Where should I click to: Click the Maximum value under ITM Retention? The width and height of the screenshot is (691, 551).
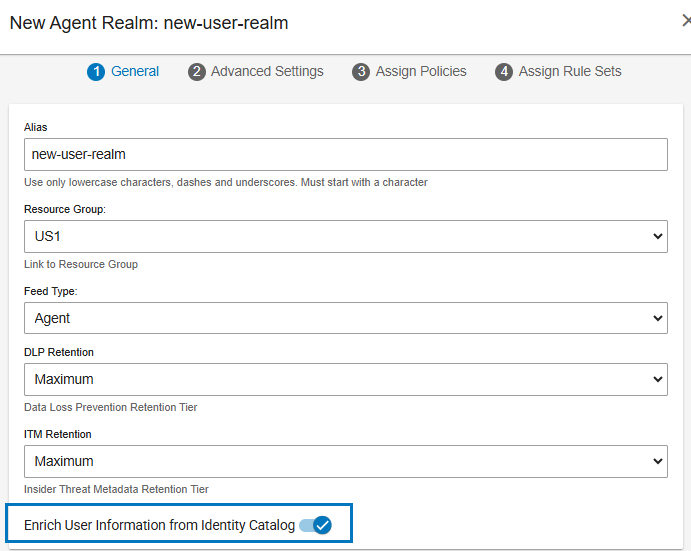pyautogui.click(x=64, y=462)
